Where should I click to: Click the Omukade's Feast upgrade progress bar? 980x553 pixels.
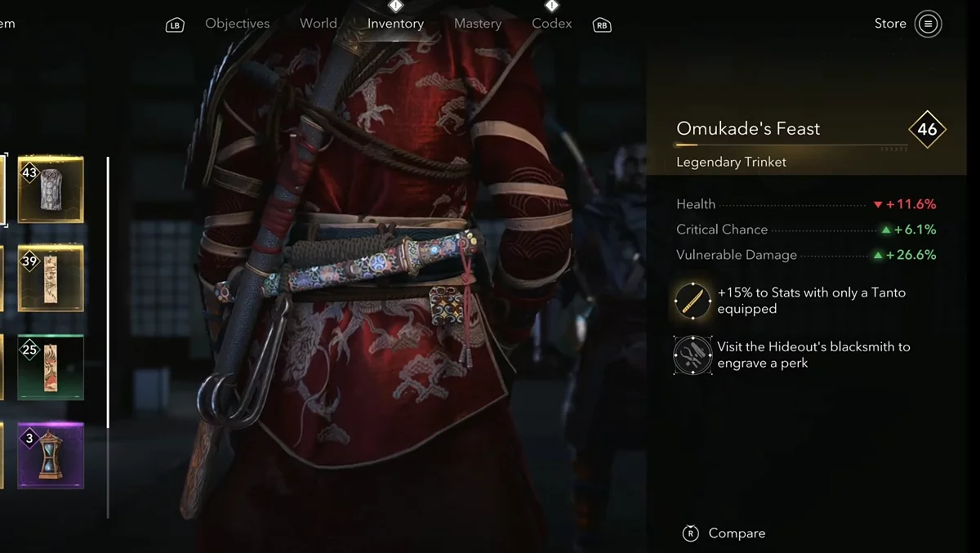791,147
